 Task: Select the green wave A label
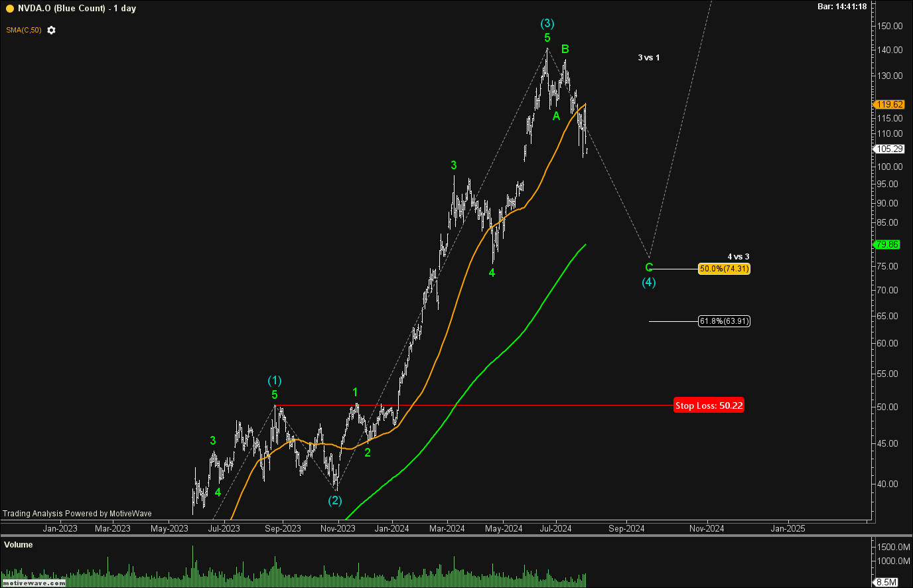(x=557, y=116)
